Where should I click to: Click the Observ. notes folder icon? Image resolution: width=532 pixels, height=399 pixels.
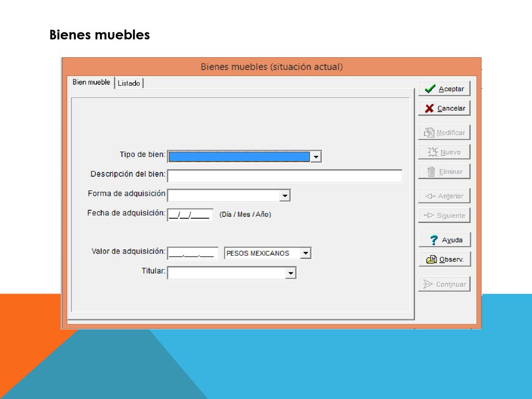tap(432, 260)
